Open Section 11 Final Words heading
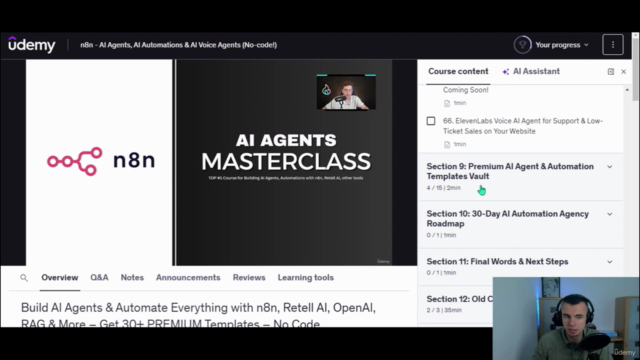Viewport: 640px width, 360px height. tap(497, 262)
